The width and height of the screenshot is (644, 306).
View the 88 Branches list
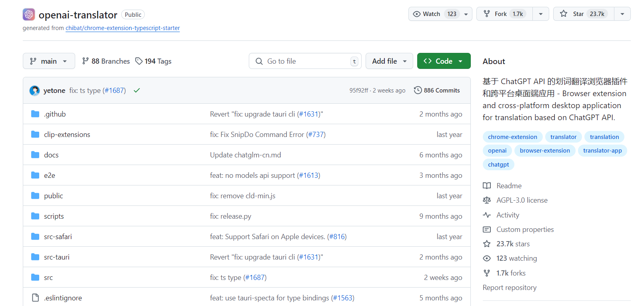[106, 61]
